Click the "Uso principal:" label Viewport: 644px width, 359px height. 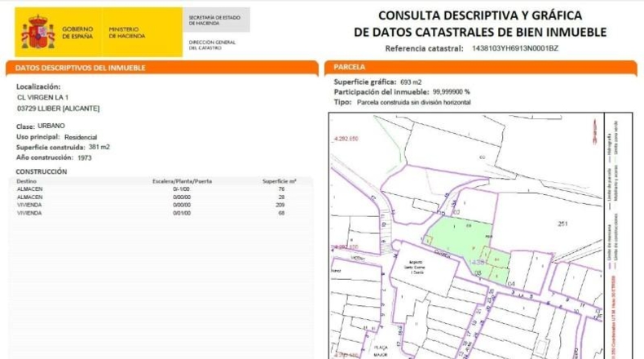(37, 137)
